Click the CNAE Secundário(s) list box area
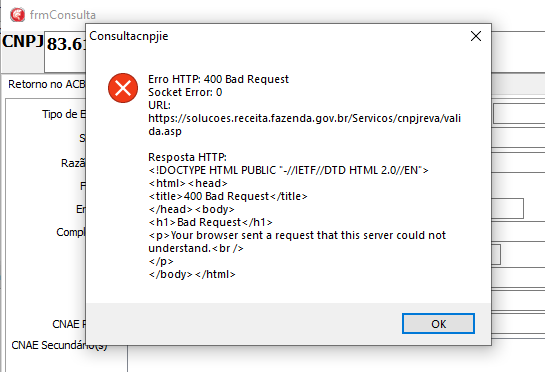Screen dimensions: 545x372 pyautogui.click(x=336, y=359)
